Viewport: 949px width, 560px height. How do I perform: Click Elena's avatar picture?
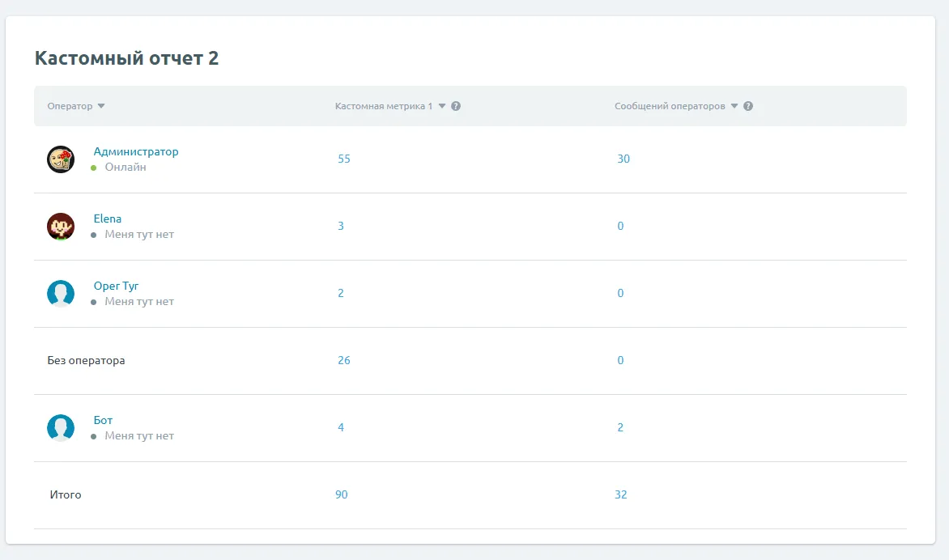[x=61, y=227]
